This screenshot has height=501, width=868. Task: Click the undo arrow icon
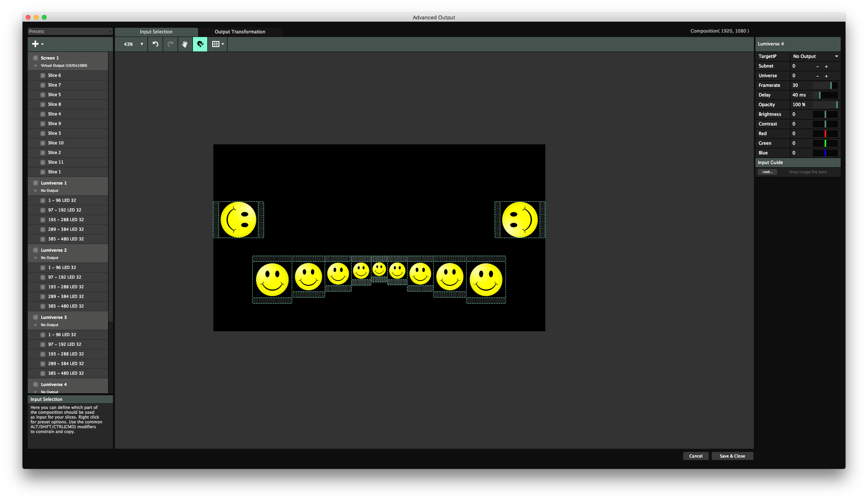[x=155, y=44]
